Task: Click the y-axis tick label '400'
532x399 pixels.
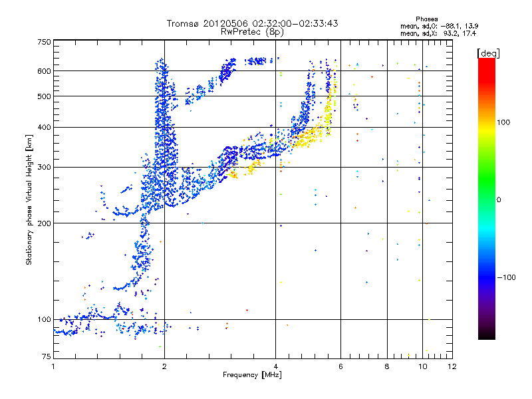Action: click(44, 127)
